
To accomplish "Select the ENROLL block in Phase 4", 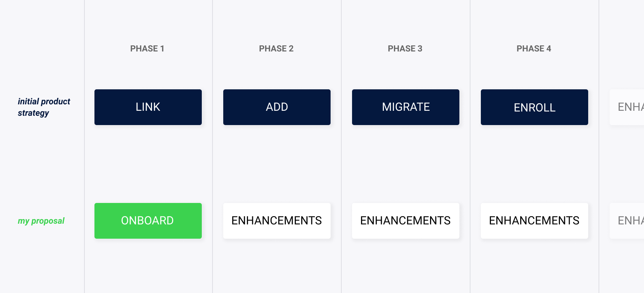I will pos(535,107).
